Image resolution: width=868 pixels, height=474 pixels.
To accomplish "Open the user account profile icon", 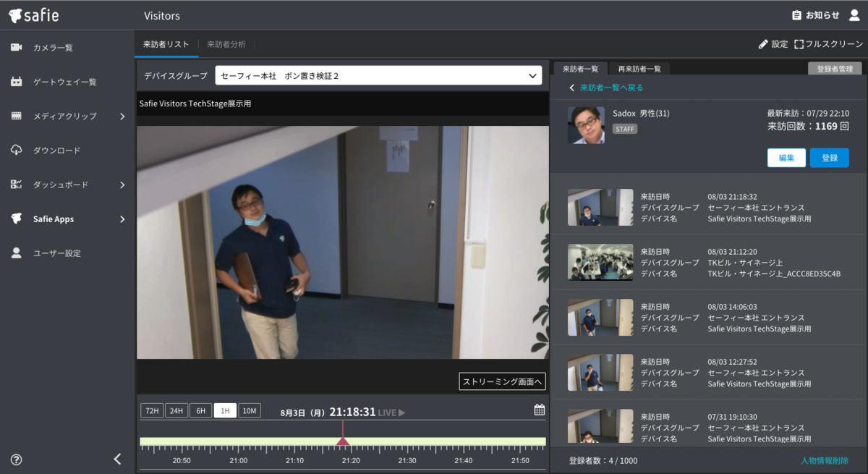I will (x=854, y=15).
